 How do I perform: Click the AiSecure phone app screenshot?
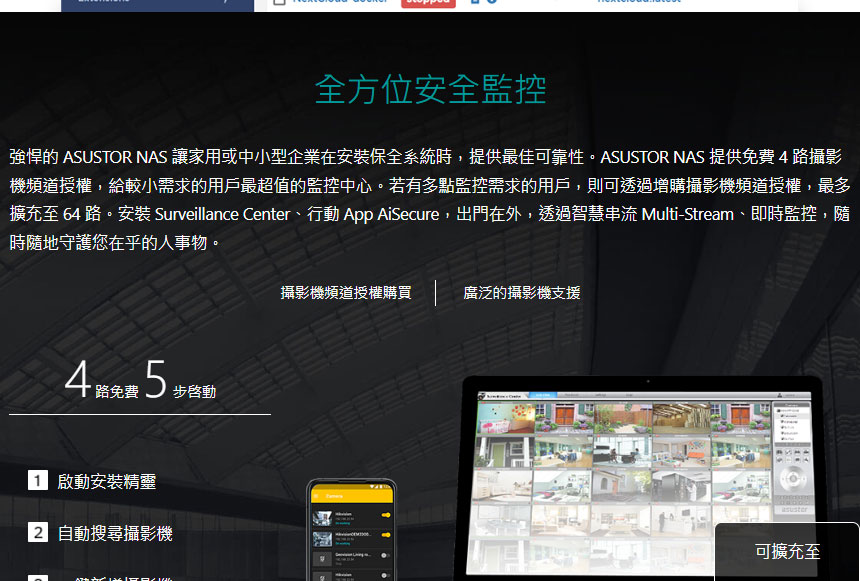pyautogui.click(x=352, y=530)
